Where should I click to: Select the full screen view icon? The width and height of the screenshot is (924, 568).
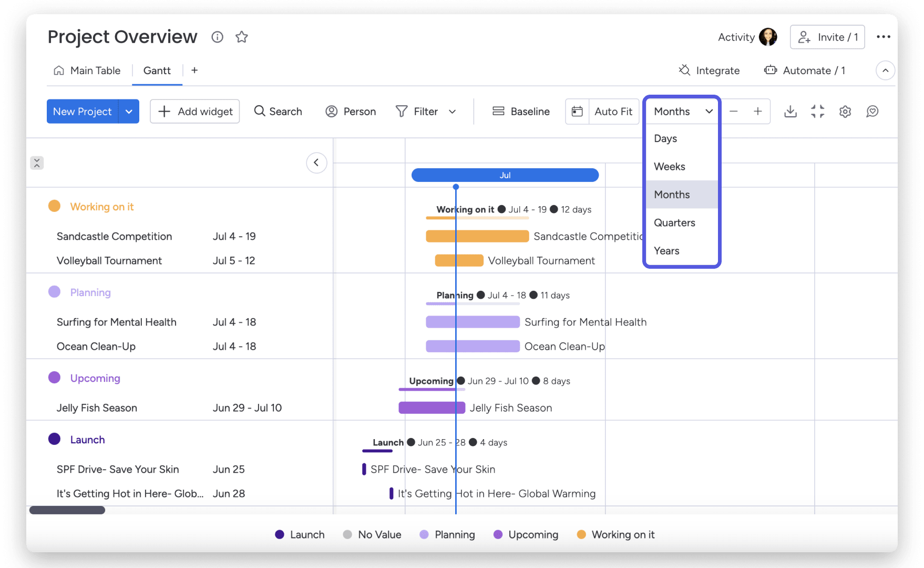coord(818,111)
